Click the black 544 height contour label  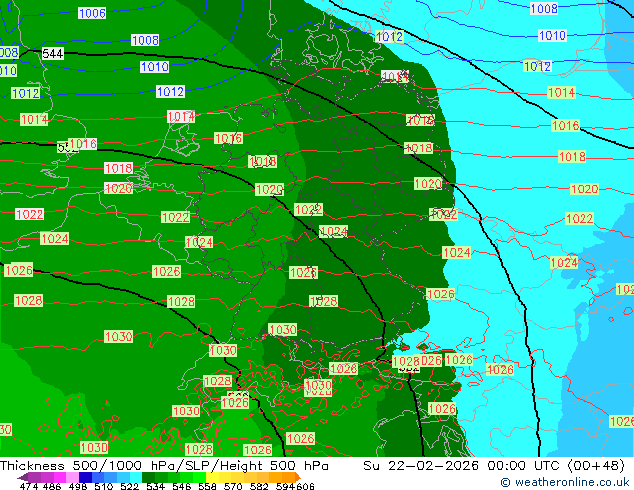(x=53, y=53)
